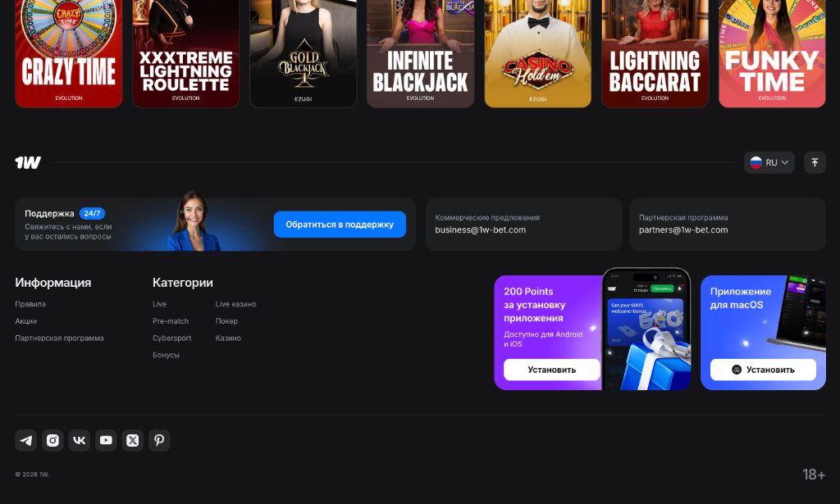Select 'Live казино' category link

click(x=235, y=304)
